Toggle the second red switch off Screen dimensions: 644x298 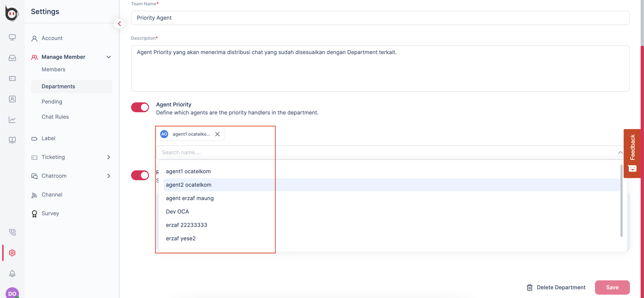click(x=140, y=175)
